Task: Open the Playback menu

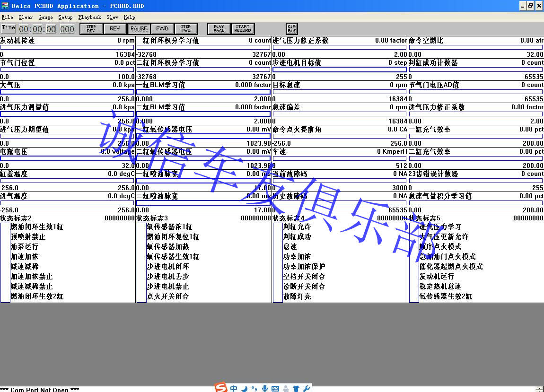Action: click(89, 17)
